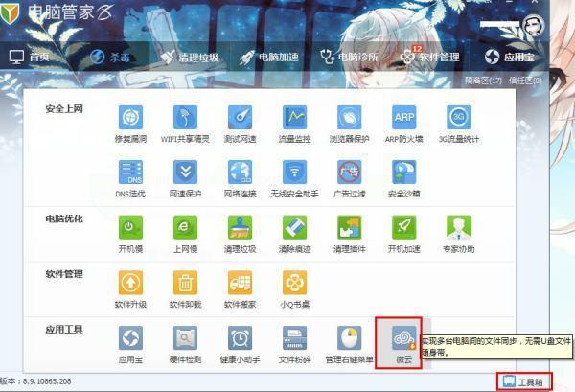Open the 修复漏洞 vulnerability repair tool
This screenshot has width=575, height=392.
[x=130, y=124]
